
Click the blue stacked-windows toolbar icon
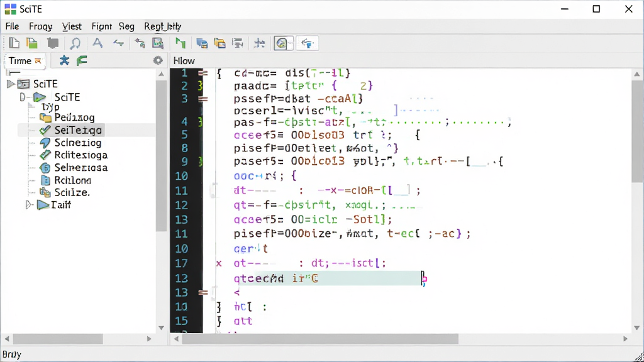pyautogui.click(x=202, y=43)
